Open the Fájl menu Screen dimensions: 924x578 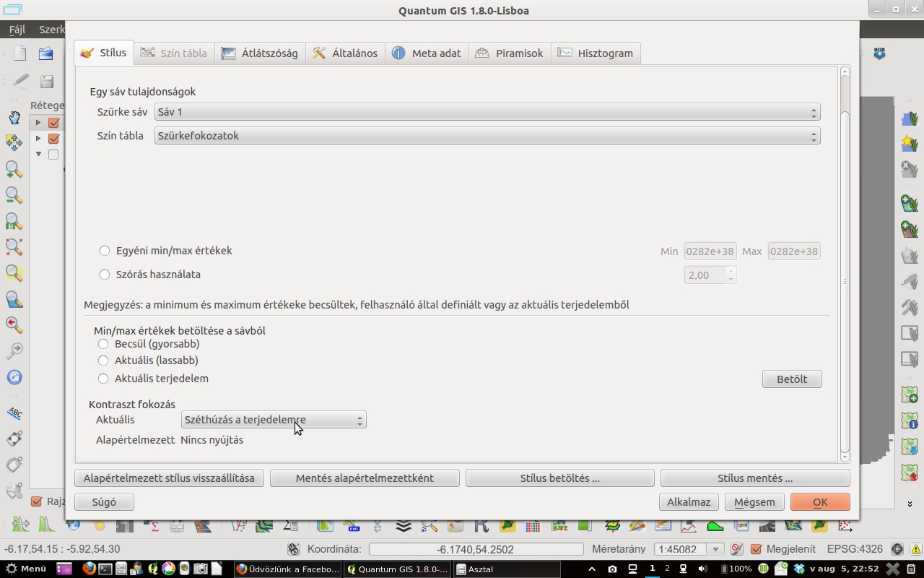click(17, 30)
